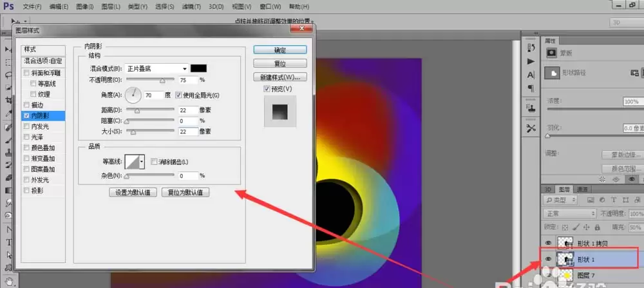Open the History panel icon

tap(531, 48)
